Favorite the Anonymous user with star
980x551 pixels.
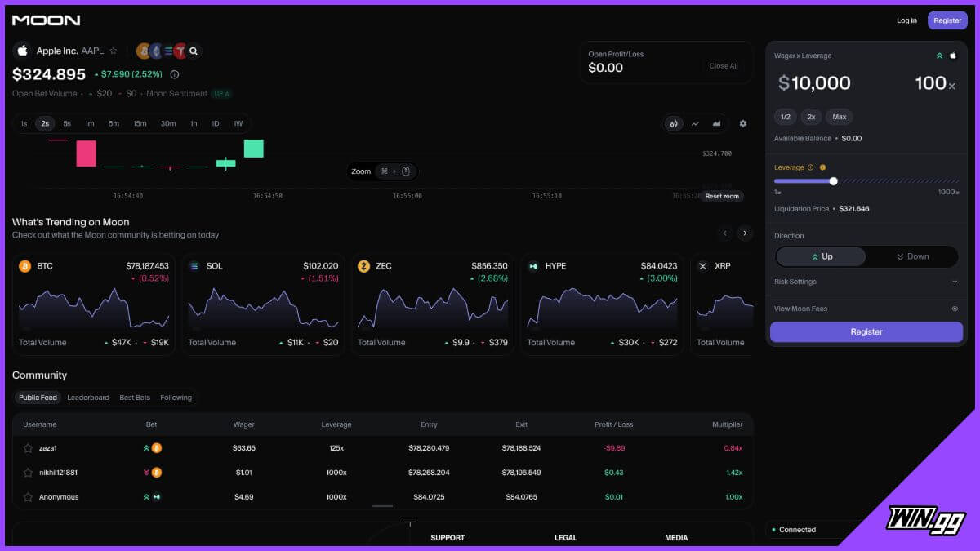tap(28, 497)
